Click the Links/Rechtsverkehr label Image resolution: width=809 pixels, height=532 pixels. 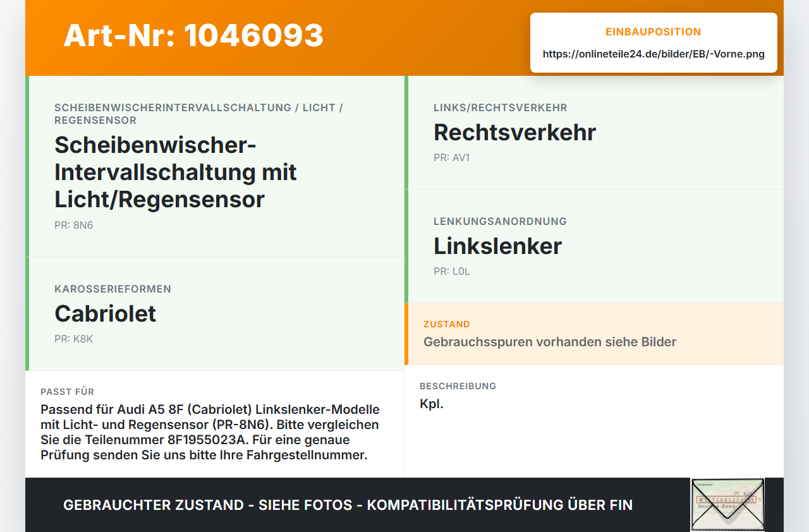tap(500, 107)
